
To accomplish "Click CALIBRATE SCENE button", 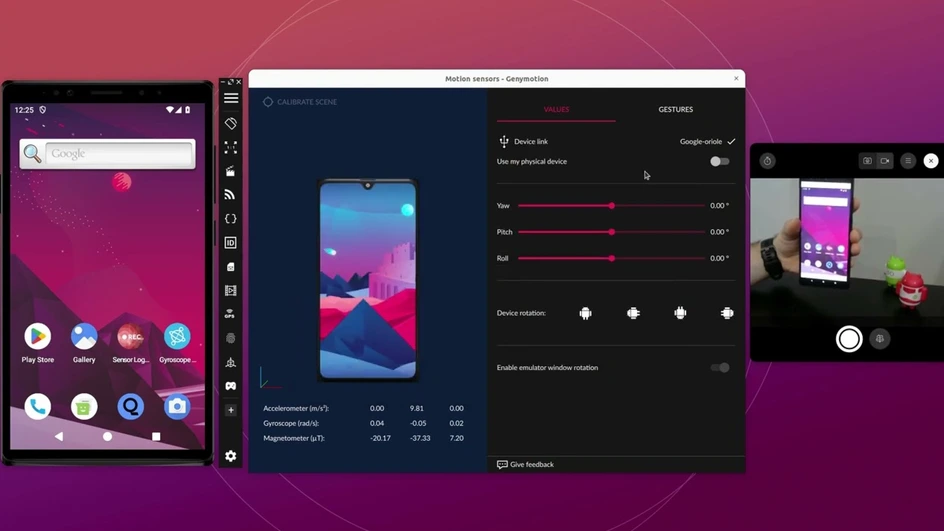I will [x=300, y=102].
